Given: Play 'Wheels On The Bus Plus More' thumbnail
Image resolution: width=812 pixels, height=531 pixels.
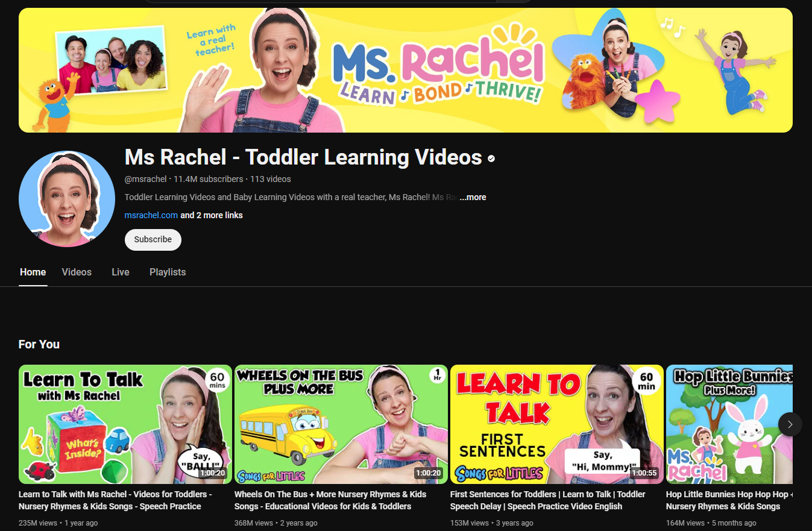Looking at the screenshot, I should (x=341, y=424).
